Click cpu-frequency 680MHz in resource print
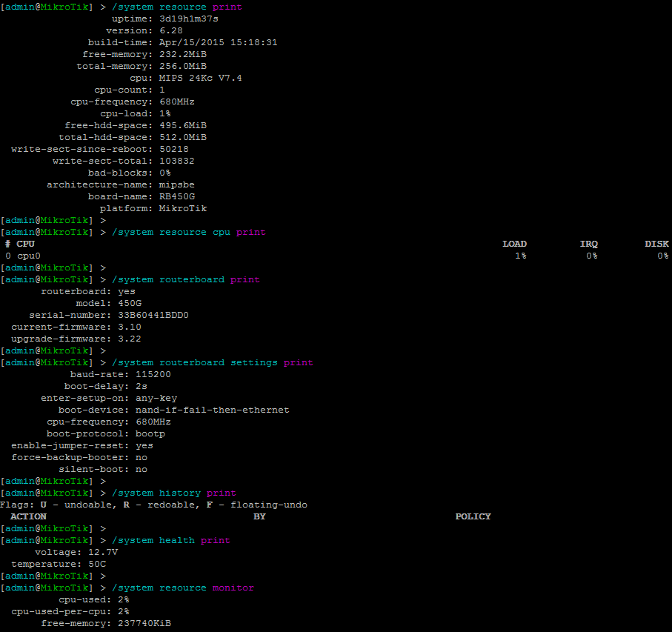The width and height of the screenshot is (672, 632). 177,102
